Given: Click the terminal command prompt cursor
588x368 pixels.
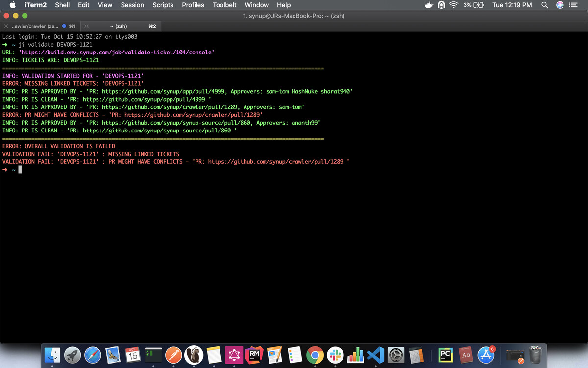Looking at the screenshot, I should point(20,170).
